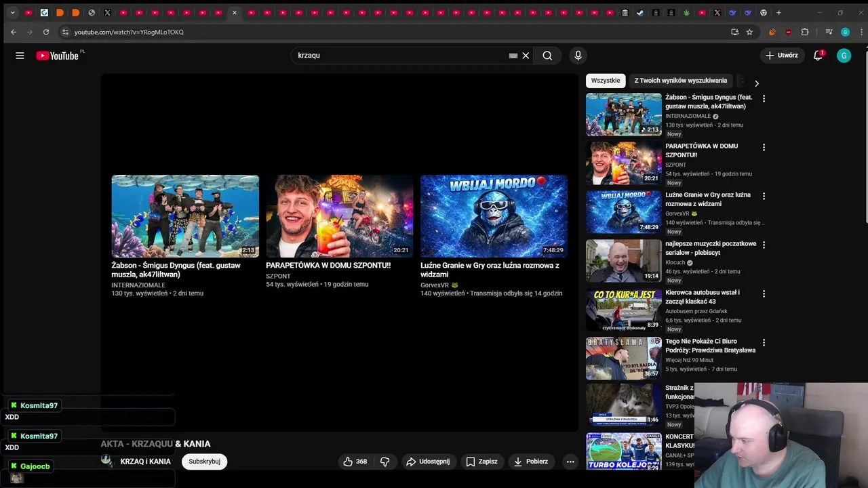Close the active browser tab
Viewport: 868px width, 488px height.
235,12
